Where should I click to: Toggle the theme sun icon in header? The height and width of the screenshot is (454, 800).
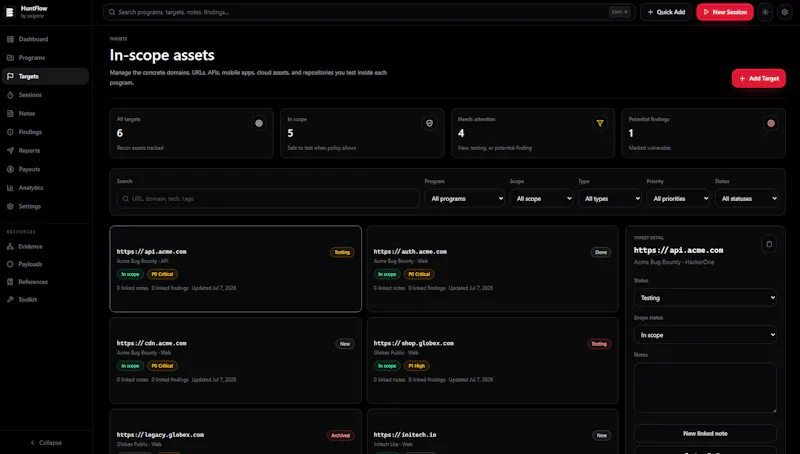pos(765,12)
